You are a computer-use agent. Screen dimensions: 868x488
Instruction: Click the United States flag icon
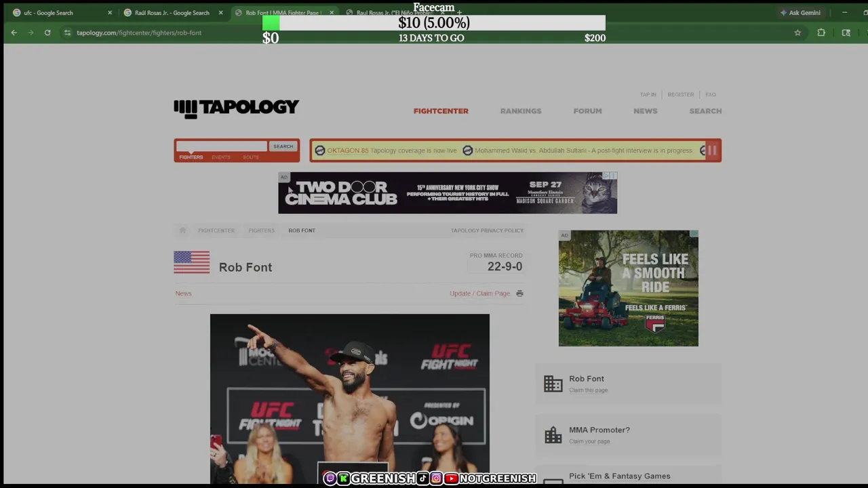pos(191,262)
